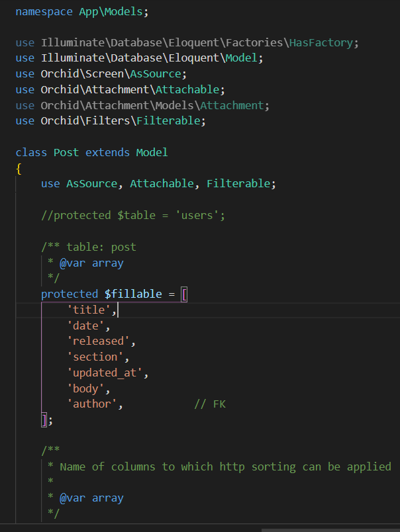Click the 'date' array entry

[88, 326]
